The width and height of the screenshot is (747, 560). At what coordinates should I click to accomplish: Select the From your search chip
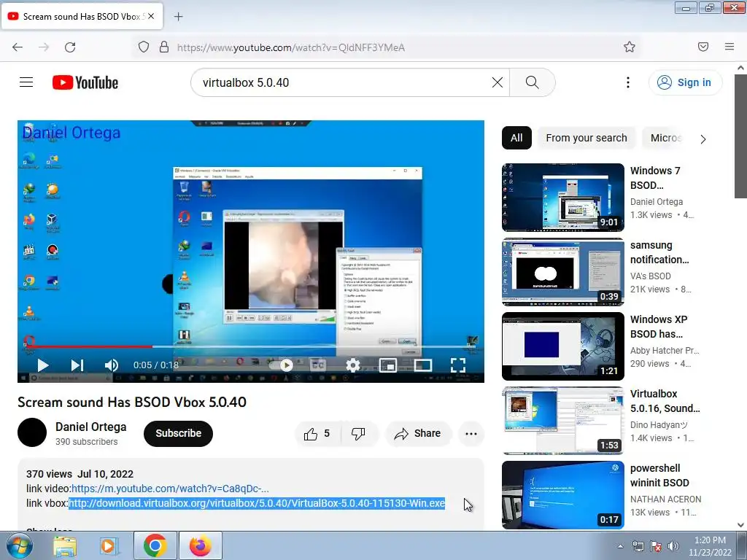click(587, 138)
